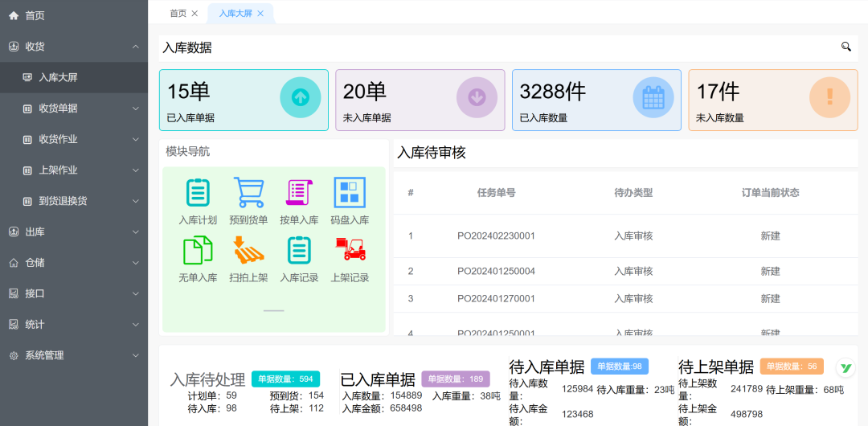
Task: Click the search magnifier icon
Action: pyautogui.click(x=845, y=47)
